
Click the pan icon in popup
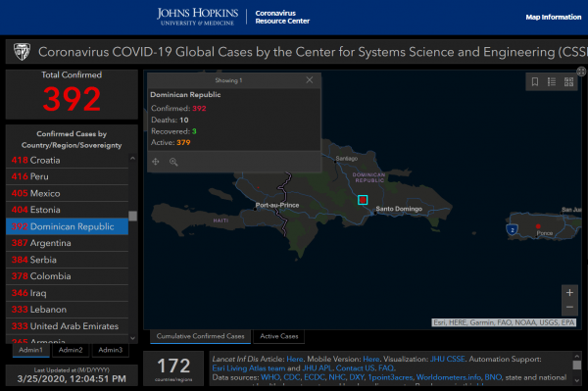pos(156,162)
